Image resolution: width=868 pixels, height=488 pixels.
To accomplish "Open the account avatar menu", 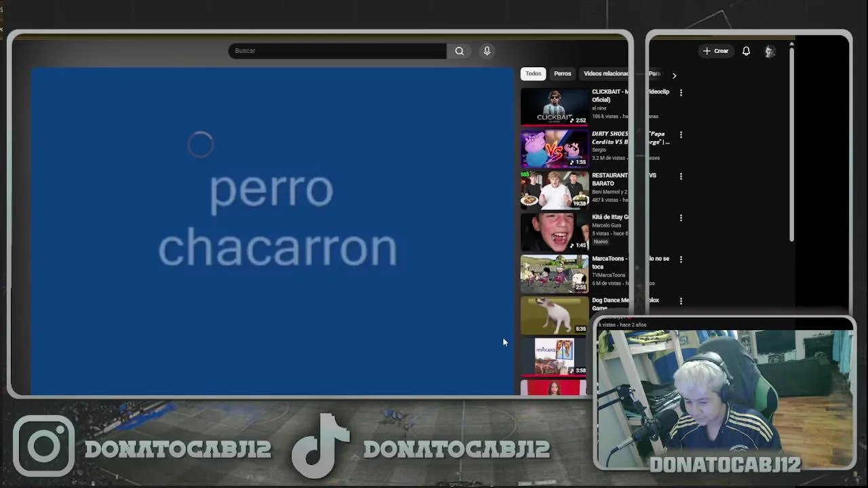I will click(770, 52).
